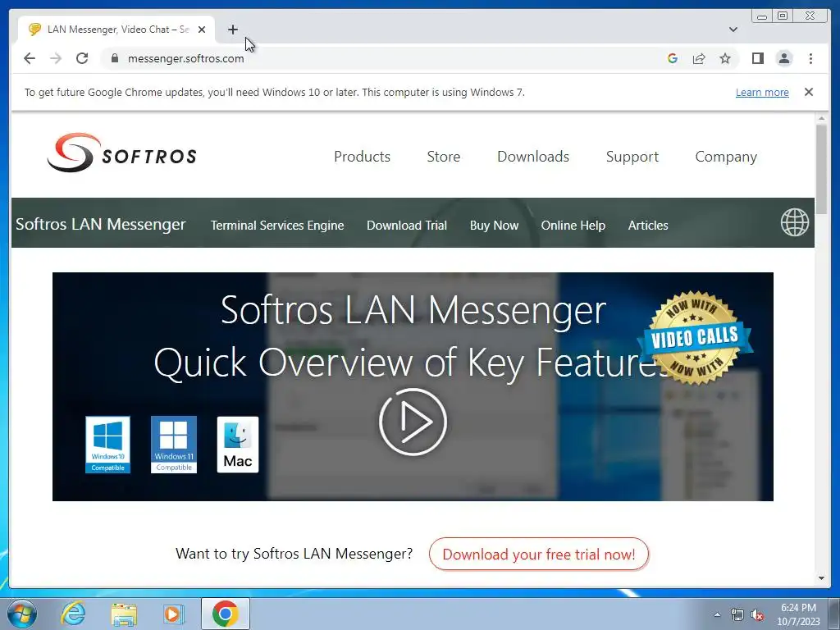
Task: Click Download your free trial now button
Action: 539,554
